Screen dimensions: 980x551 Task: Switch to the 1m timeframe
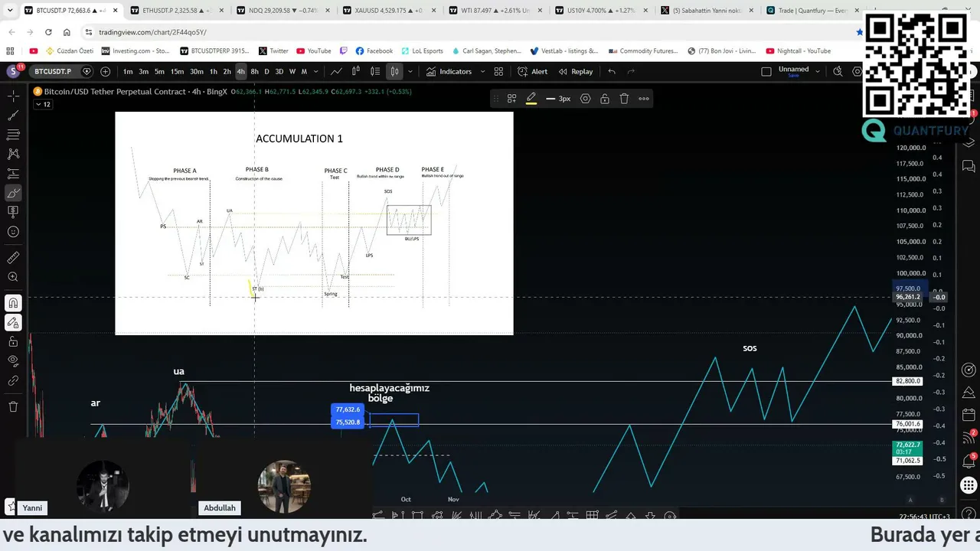point(128,71)
